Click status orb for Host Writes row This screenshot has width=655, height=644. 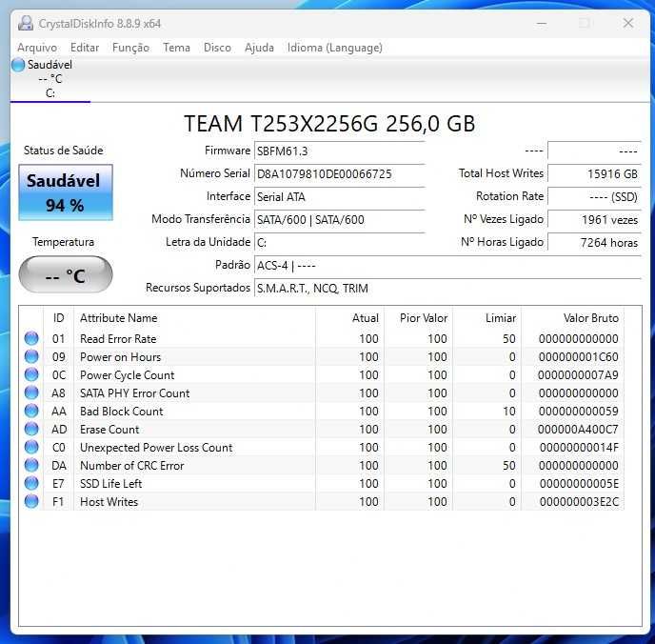(x=31, y=501)
